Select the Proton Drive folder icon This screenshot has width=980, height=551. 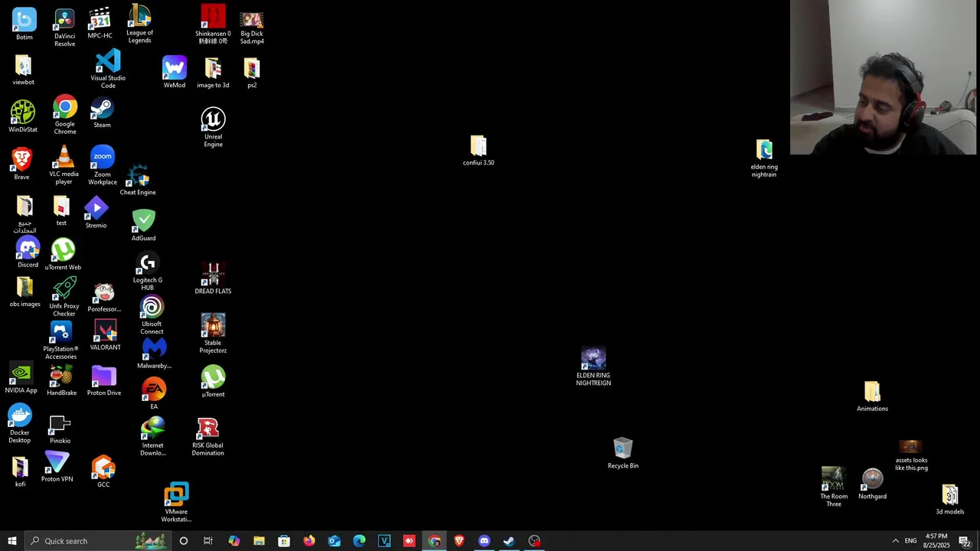[103, 380]
